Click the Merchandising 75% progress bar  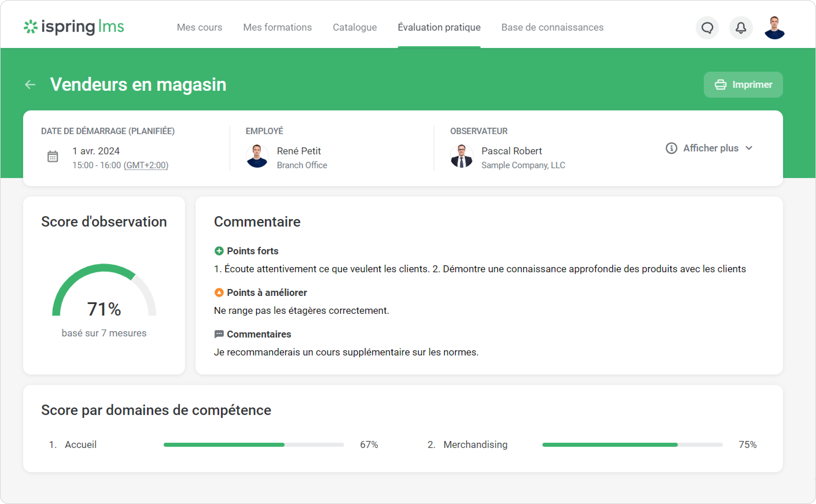[632, 444]
